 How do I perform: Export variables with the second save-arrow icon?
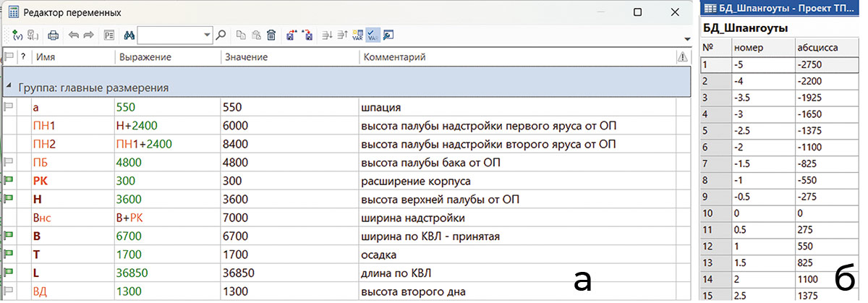(307, 35)
